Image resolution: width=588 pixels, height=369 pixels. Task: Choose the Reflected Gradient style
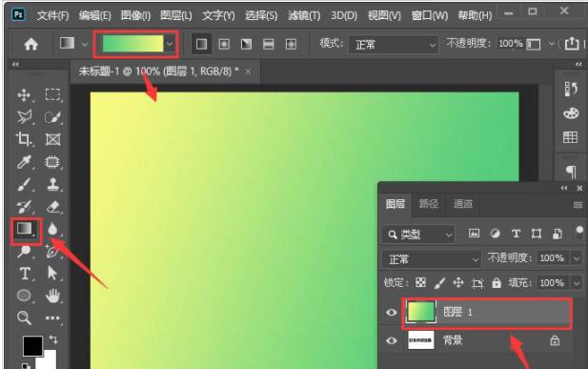[269, 44]
